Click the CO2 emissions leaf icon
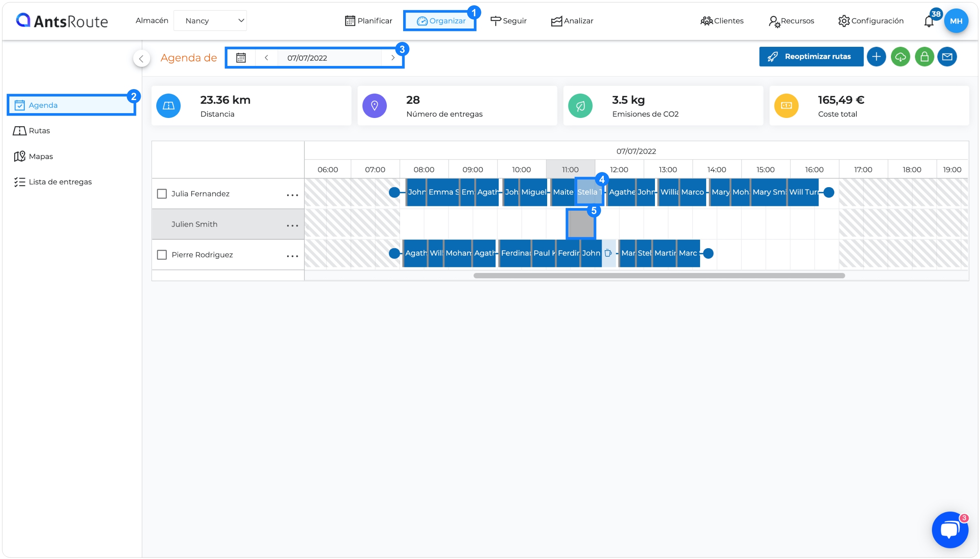This screenshot has height=559, width=980. (x=580, y=106)
